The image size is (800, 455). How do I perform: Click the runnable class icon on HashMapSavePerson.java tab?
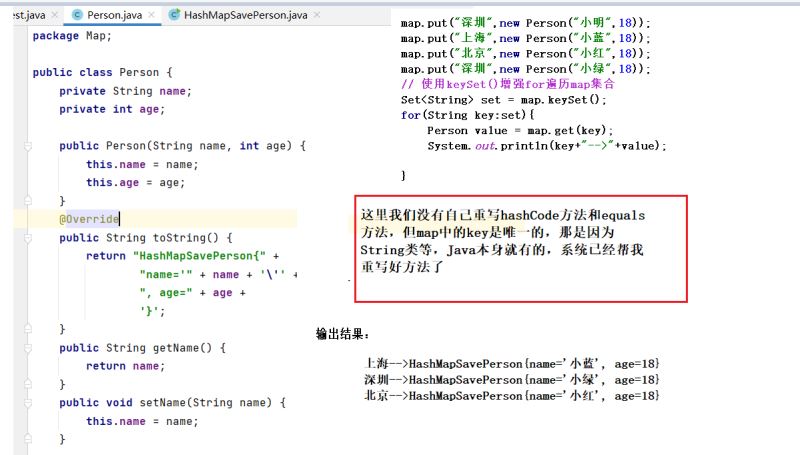[174, 15]
